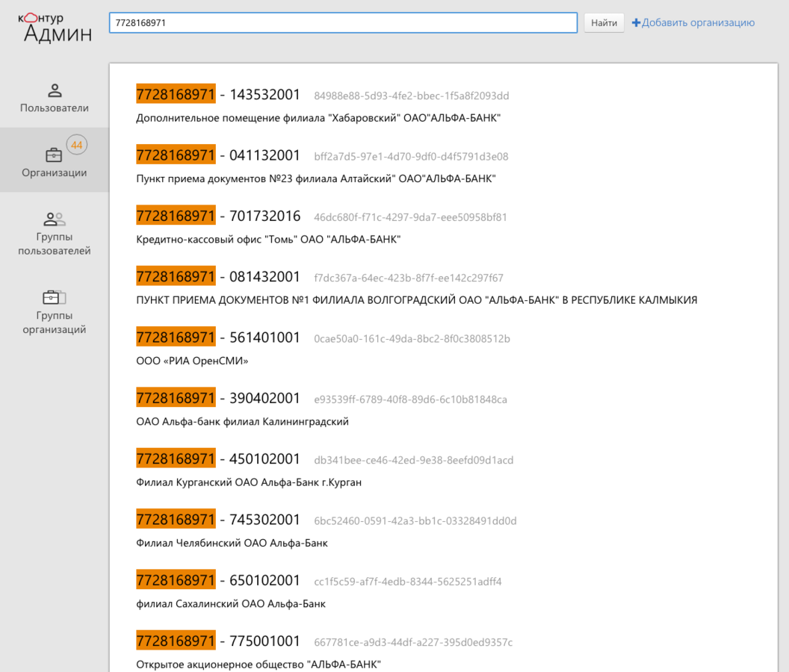This screenshot has width=789, height=672.
Task: Click GUID db341bee-ce46-42ed-9e38-8eefd09d1acd
Action: (x=414, y=460)
